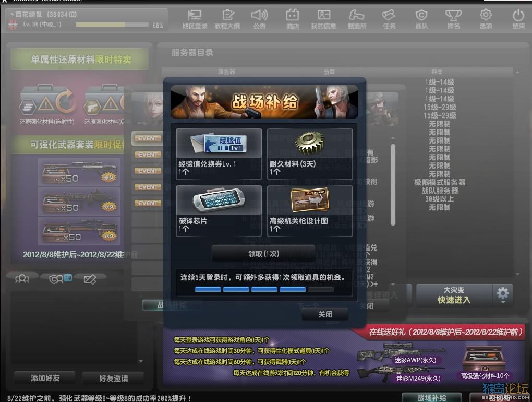The height and width of the screenshot is (402, 532).
Task: Click the 负载 column header
Action: (329, 72)
